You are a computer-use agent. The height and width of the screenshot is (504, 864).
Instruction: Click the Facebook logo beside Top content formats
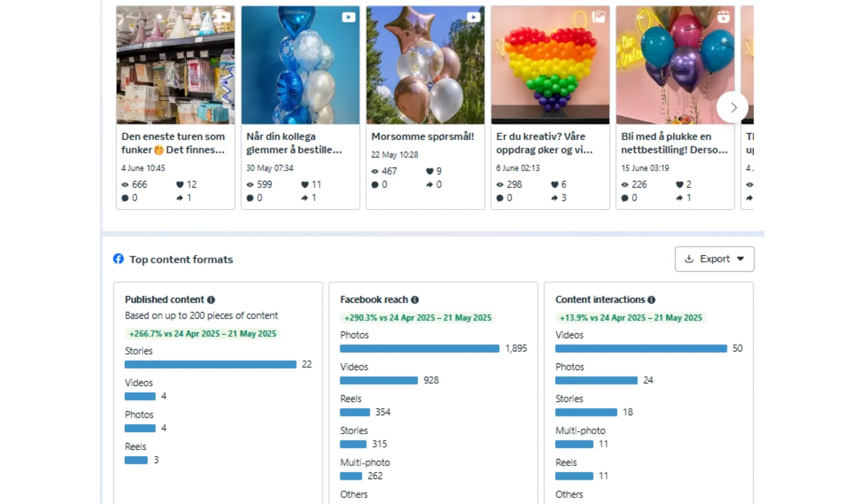click(119, 259)
